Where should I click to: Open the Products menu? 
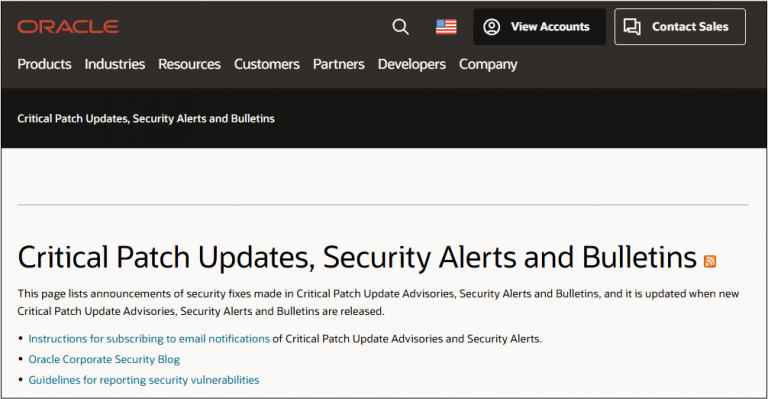44,64
